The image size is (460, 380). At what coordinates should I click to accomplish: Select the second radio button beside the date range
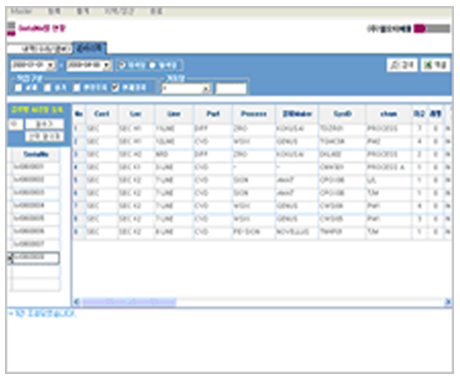153,65
